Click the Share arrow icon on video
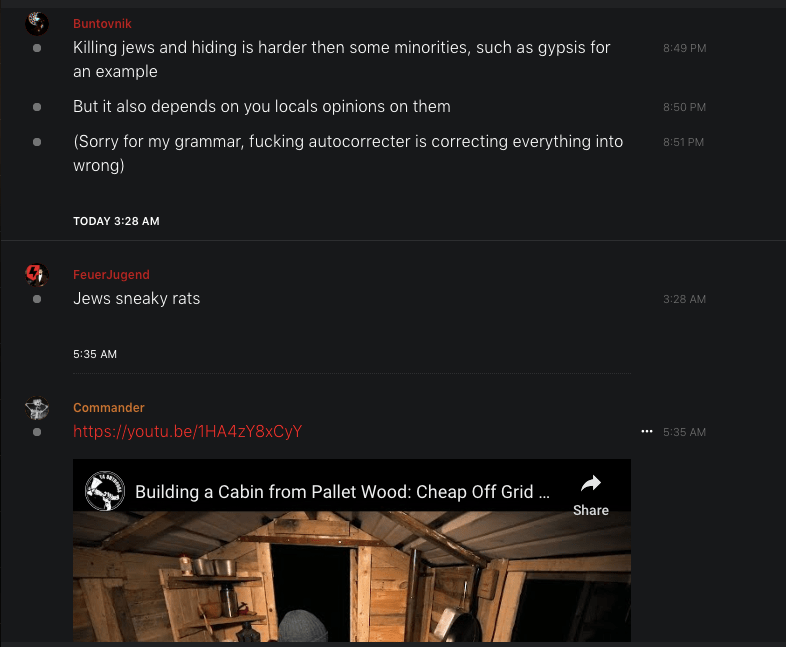The height and width of the screenshot is (647, 786). 591,484
